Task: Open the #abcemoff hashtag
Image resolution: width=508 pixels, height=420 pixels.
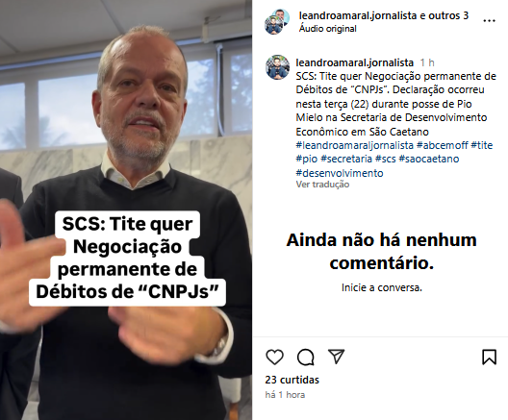Action: pyautogui.click(x=443, y=145)
